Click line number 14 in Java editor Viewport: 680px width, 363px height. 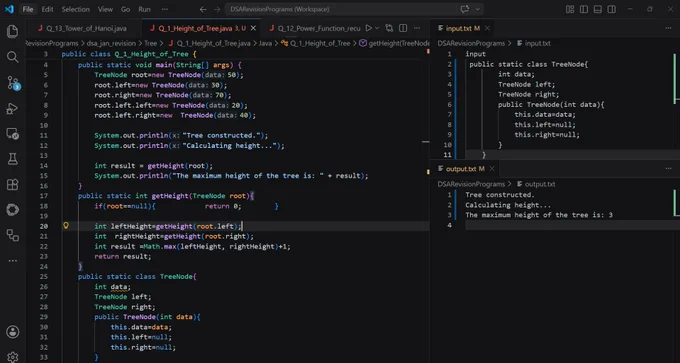click(x=43, y=166)
